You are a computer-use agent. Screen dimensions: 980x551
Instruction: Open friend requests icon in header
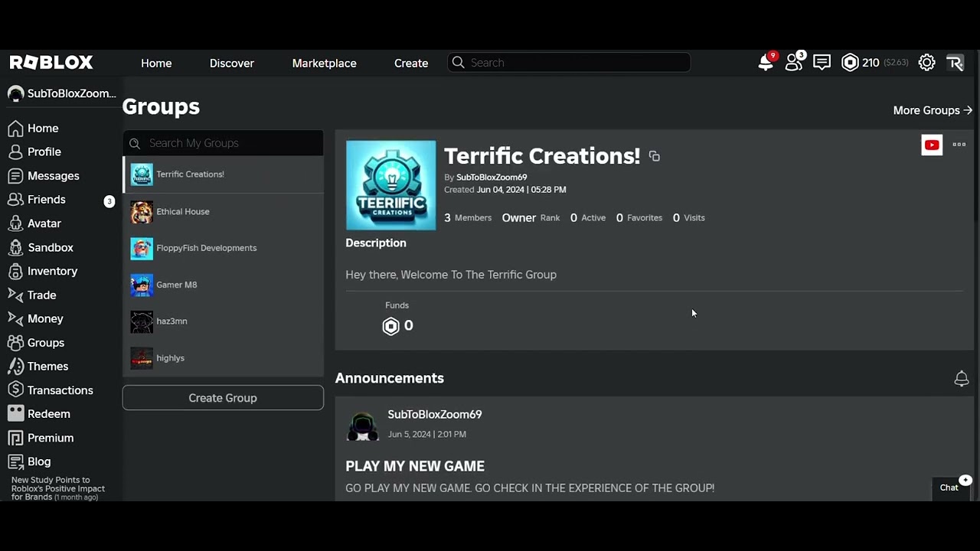[x=795, y=62]
